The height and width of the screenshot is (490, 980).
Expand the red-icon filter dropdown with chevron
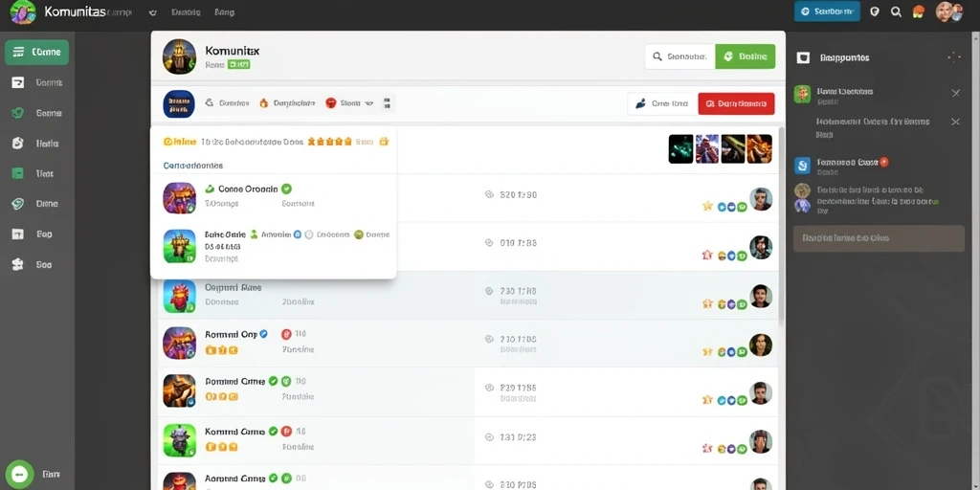(349, 103)
